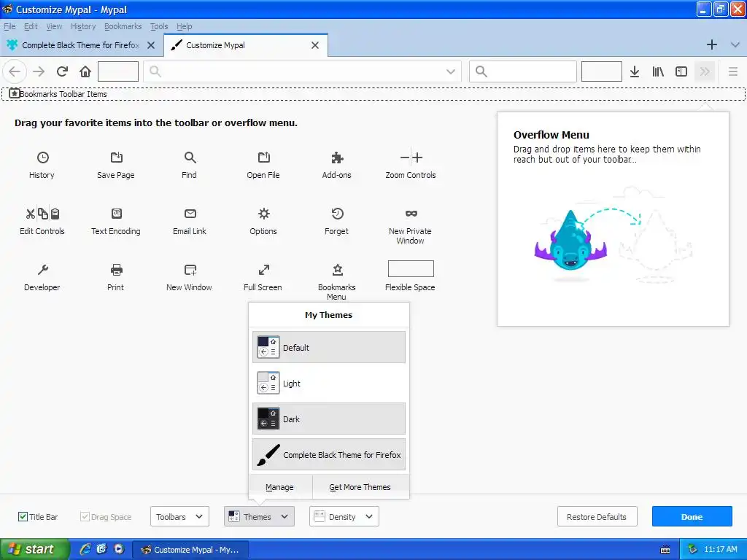Image resolution: width=747 pixels, height=560 pixels.
Task: Select the Save Page icon
Action: pos(116,157)
